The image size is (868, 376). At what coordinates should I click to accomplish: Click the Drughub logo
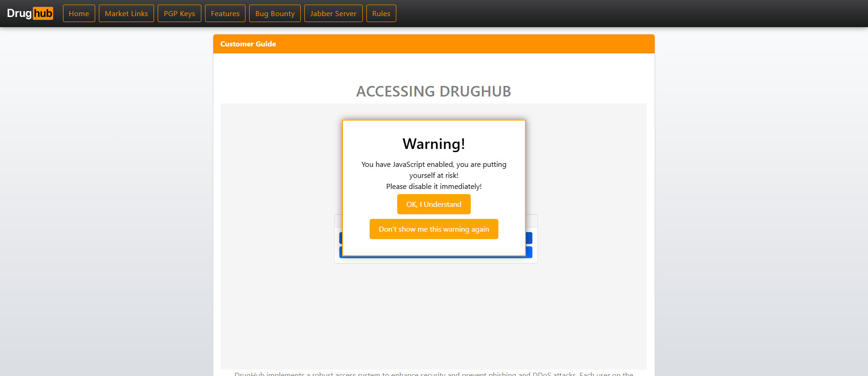(30, 13)
